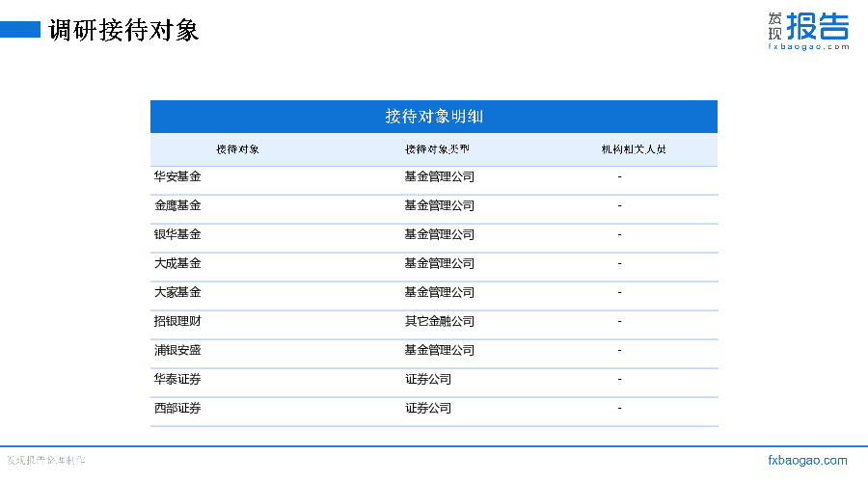The width and height of the screenshot is (868, 482).
Task: Click 基金管理公司 in the 华安基金 row
Action: click(x=440, y=176)
